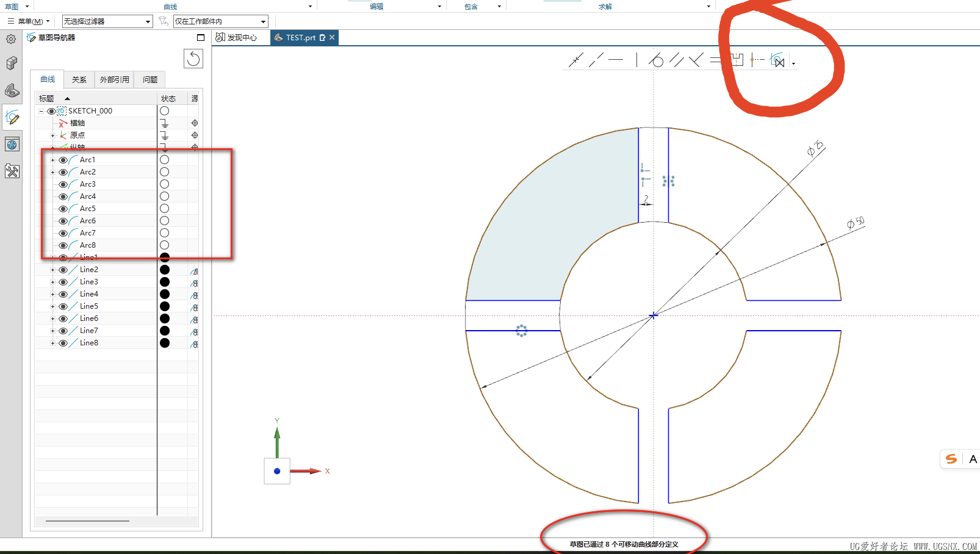Switch to the 曲线 tab

point(48,79)
